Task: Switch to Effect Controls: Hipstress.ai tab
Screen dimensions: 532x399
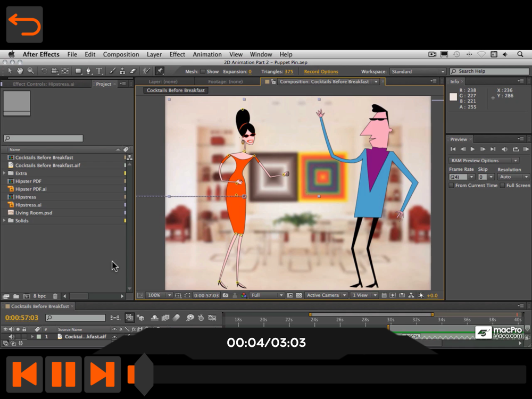Action: [44, 84]
